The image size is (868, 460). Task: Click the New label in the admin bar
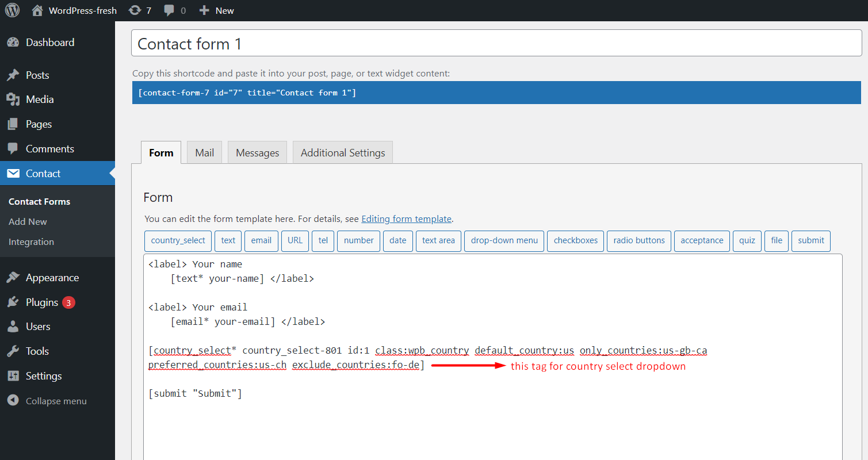point(225,10)
